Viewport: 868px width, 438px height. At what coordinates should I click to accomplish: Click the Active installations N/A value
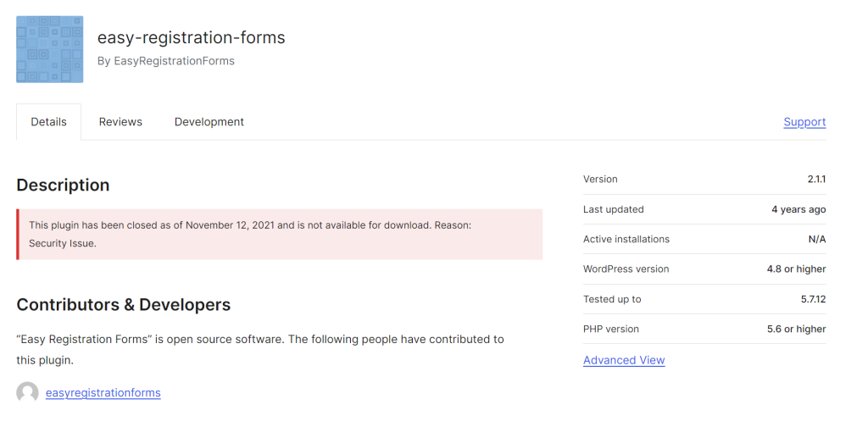[x=816, y=240]
